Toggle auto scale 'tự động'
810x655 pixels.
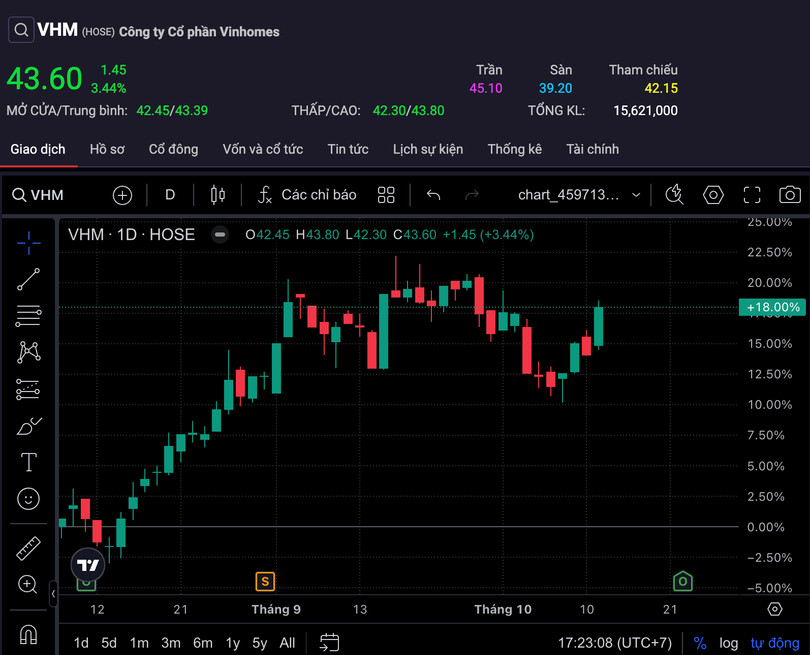tap(775, 642)
